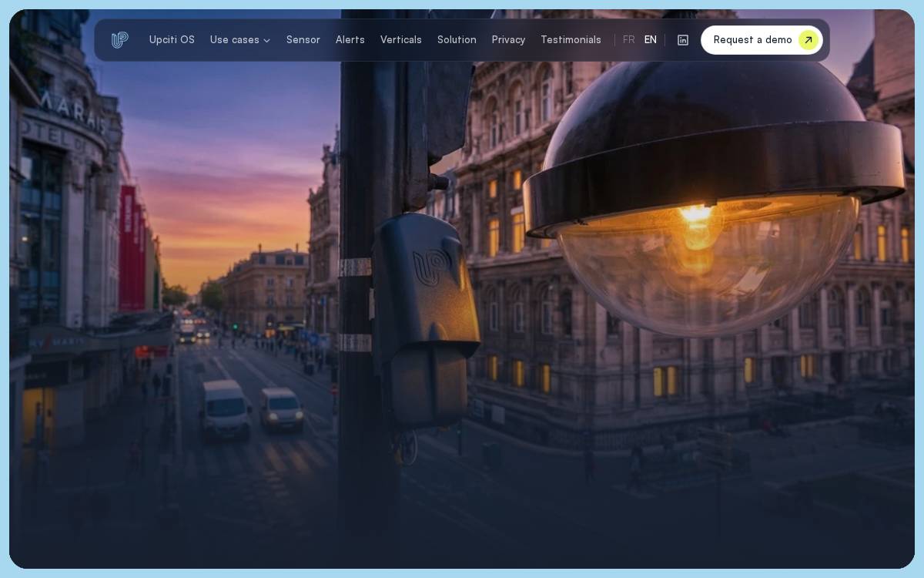Open the Alerts nav link
The width and height of the screenshot is (924, 578).
click(350, 40)
